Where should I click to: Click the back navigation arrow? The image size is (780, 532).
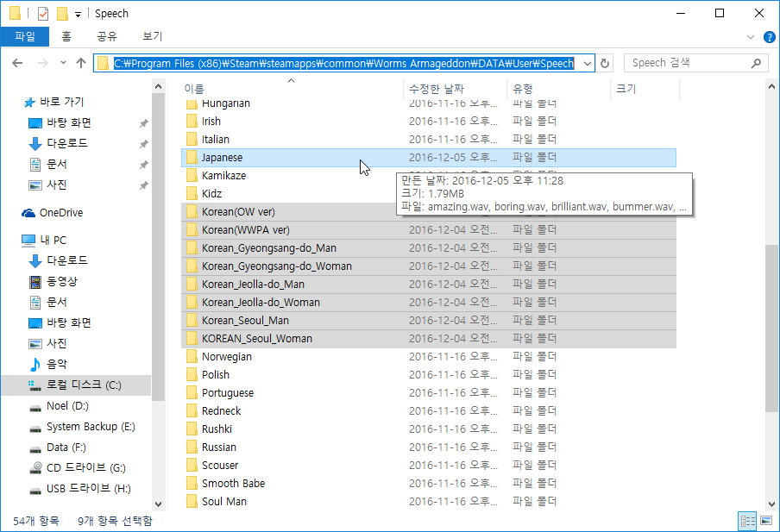17,63
